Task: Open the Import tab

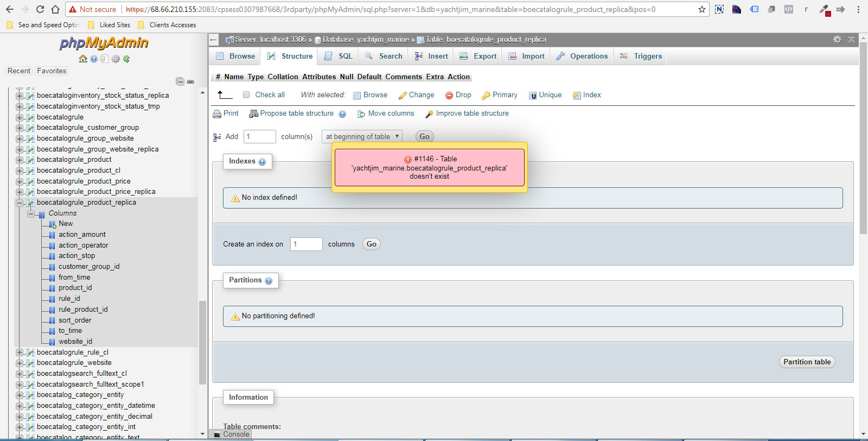Action: click(x=526, y=56)
